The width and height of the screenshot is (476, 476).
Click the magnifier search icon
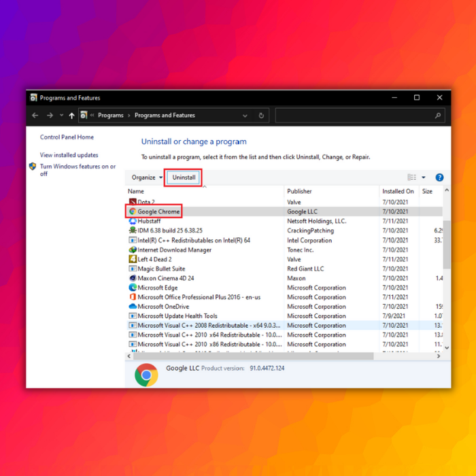(x=438, y=116)
